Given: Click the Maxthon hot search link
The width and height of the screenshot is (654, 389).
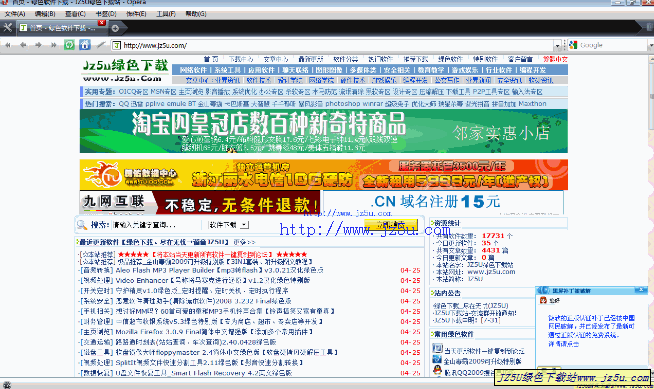Looking at the screenshot, I should tap(532, 103).
